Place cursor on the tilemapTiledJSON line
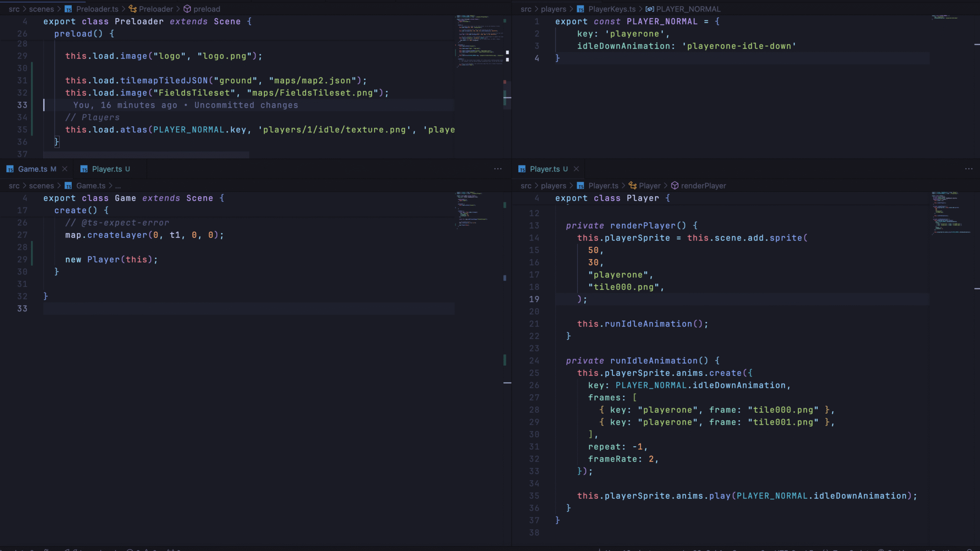The height and width of the screenshot is (551, 980). 216,80
